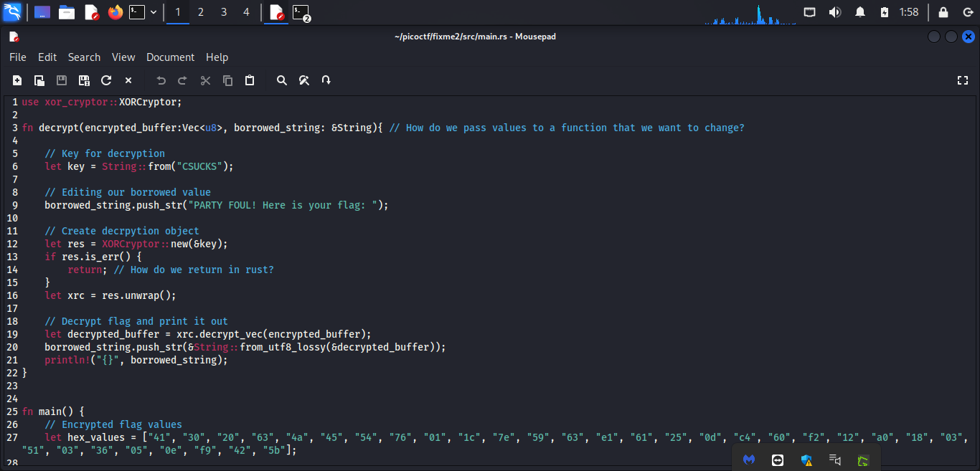Expand the terminal launcher dropdown arrow
980x471 pixels.
[154, 12]
